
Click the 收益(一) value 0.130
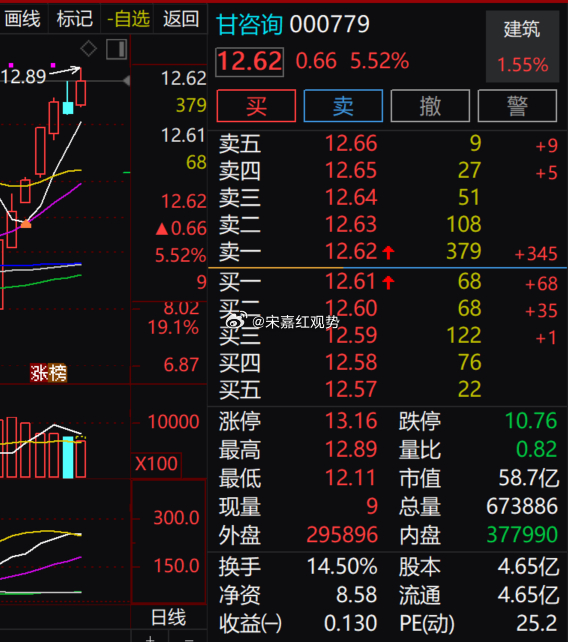coord(351,624)
